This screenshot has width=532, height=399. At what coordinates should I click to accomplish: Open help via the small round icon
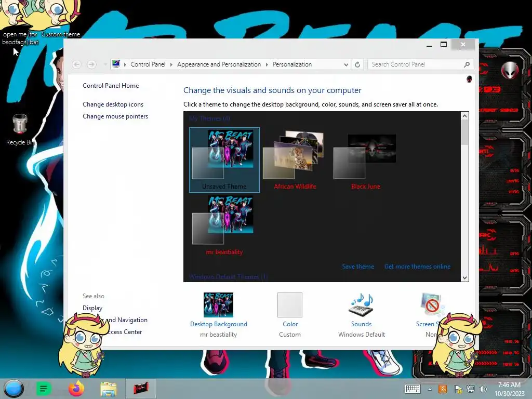pyautogui.click(x=469, y=79)
